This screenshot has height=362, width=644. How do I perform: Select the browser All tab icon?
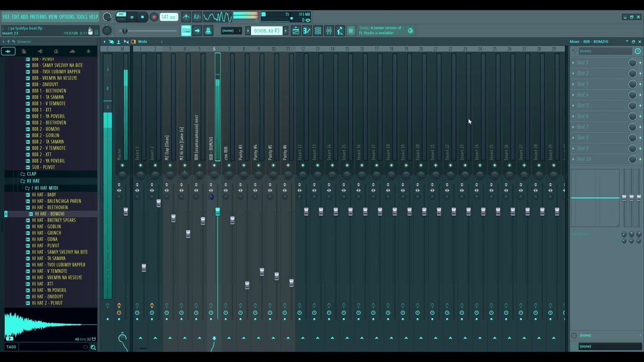[8, 51]
